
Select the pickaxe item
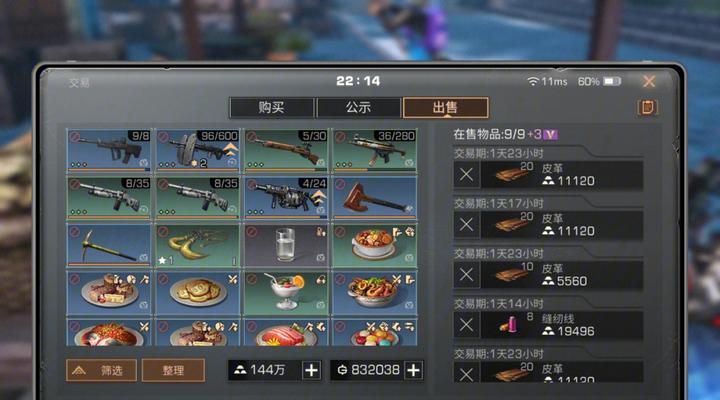pyautogui.click(x=109, y=245)
